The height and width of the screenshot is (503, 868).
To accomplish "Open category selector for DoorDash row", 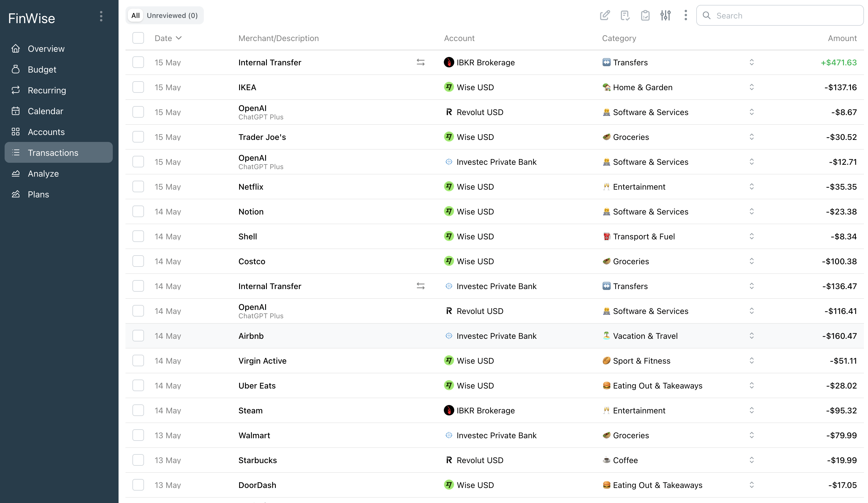I will tap(751, 485).
